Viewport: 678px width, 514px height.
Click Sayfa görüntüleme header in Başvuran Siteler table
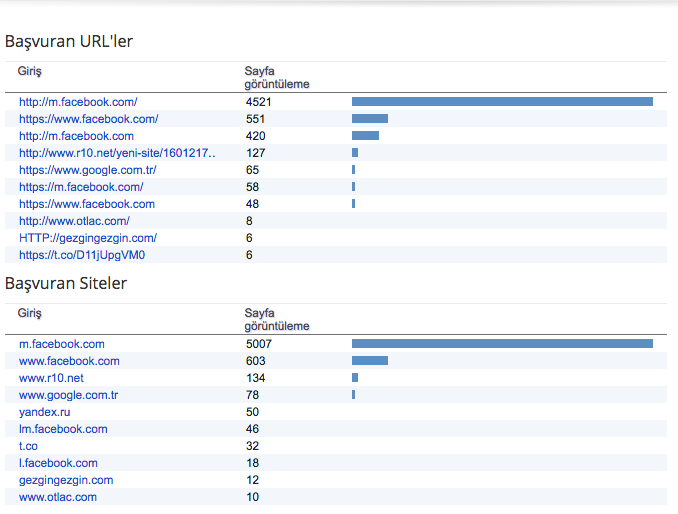(x=277, y=319)
